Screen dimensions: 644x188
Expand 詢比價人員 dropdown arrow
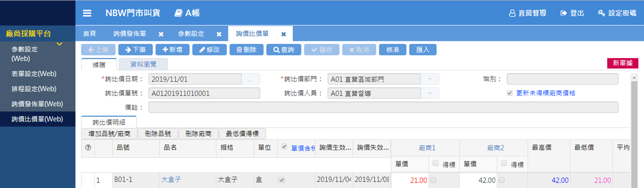point(430,93)
